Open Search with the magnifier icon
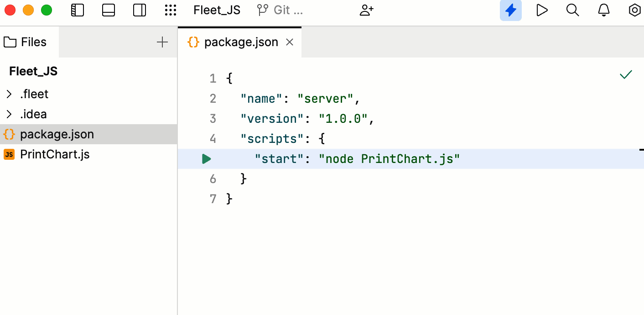644x315 pixels. (x=572, y=10)
